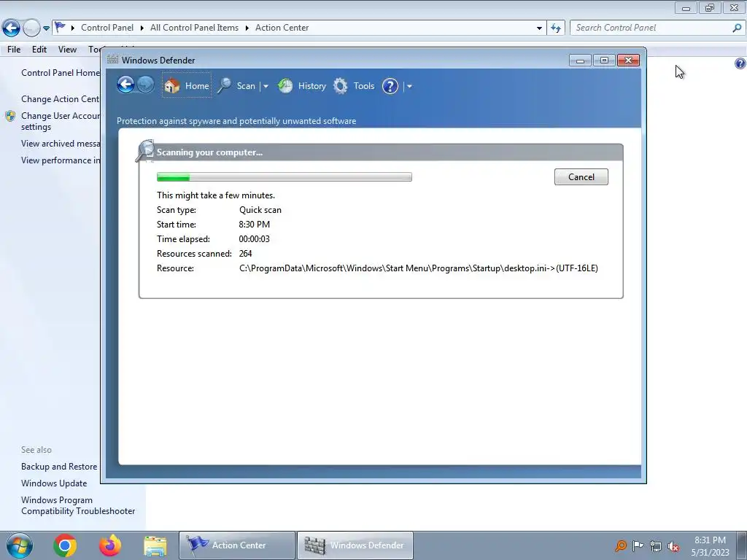This screenshot has height=560, width=747.
Task: Refresh the Control Panel window
Action: point(556,28)
